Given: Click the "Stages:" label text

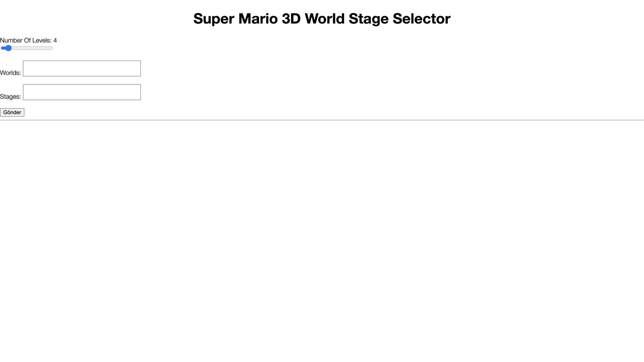Looking at the screenshot, I should tap(10, 97).
